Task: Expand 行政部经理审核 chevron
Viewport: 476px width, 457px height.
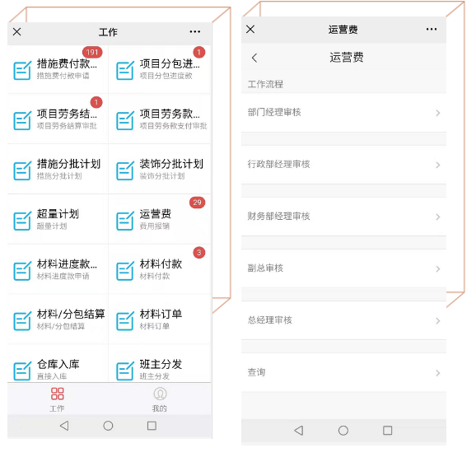Action: (438, 165)
